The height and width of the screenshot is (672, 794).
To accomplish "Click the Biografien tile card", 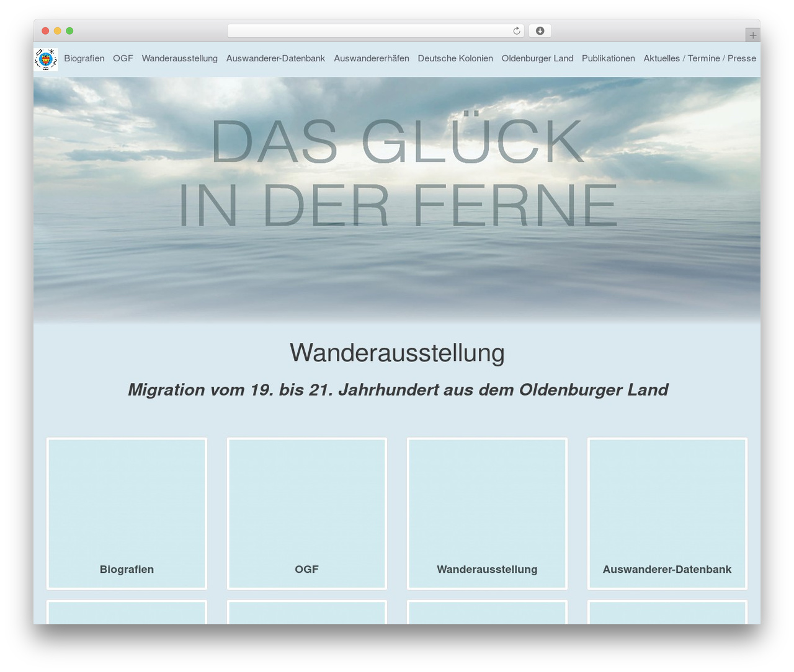I will [127, 513].
